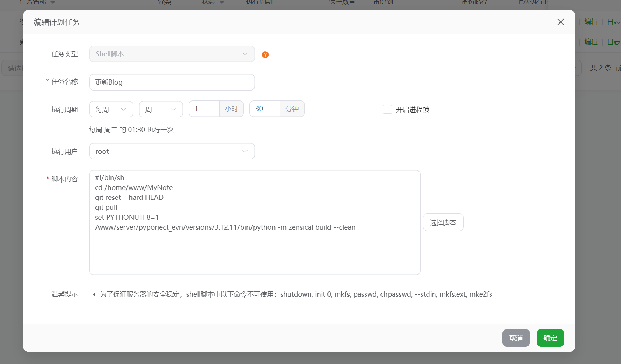Open the 任务类型 Shell脚本 dropdown
621x364 pixels.
coord(172,54)
